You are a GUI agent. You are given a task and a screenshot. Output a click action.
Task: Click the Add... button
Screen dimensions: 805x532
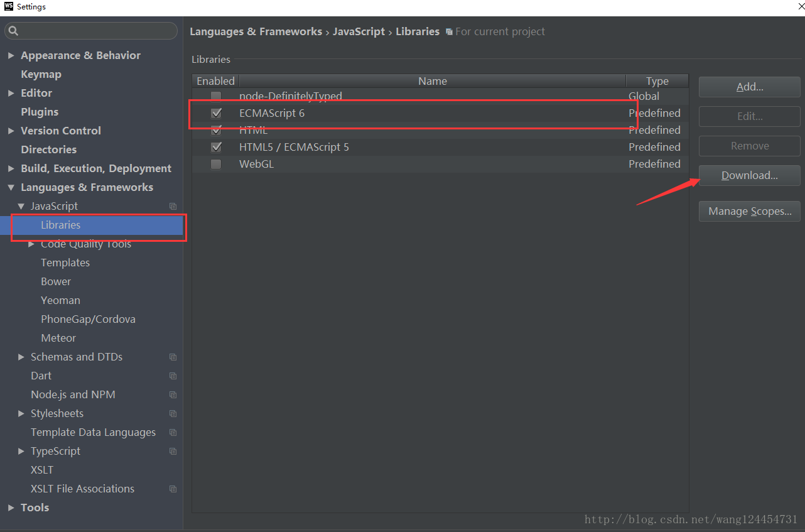tap(750, 87)
